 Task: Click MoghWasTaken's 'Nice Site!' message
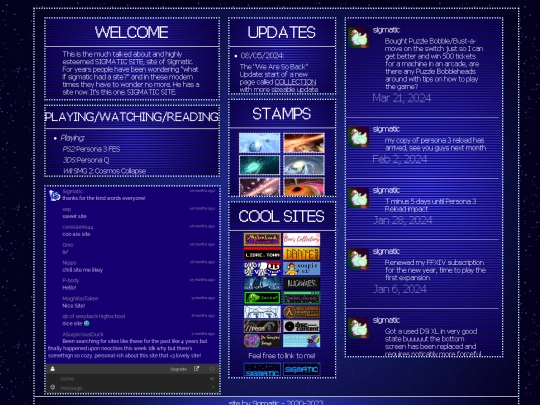pyautogui.click(x=74, y=306)
